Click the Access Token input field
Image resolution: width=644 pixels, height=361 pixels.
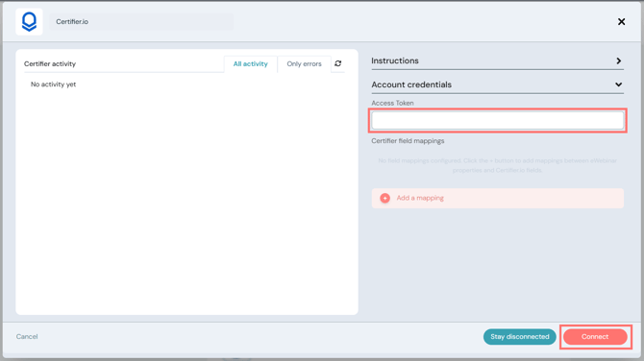point(497,121)
